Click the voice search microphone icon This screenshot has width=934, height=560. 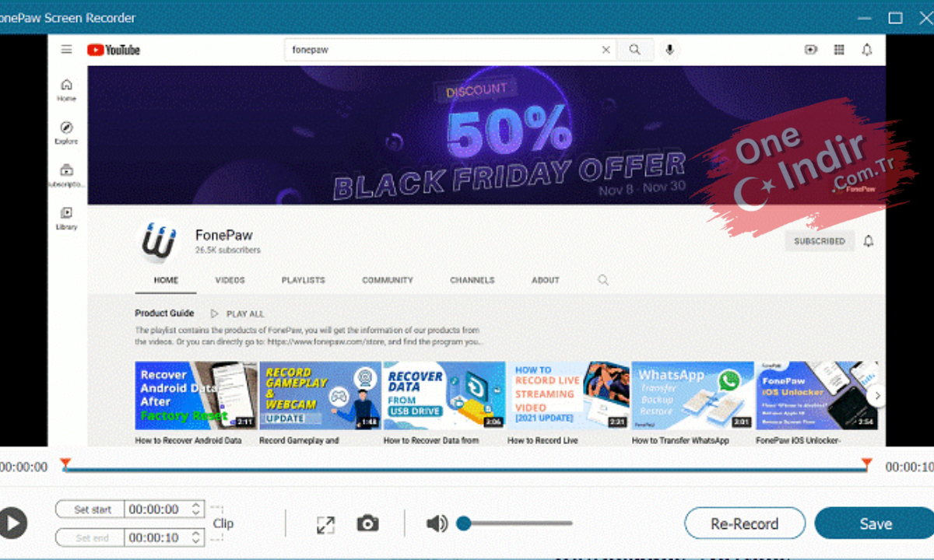pos(669,50)
